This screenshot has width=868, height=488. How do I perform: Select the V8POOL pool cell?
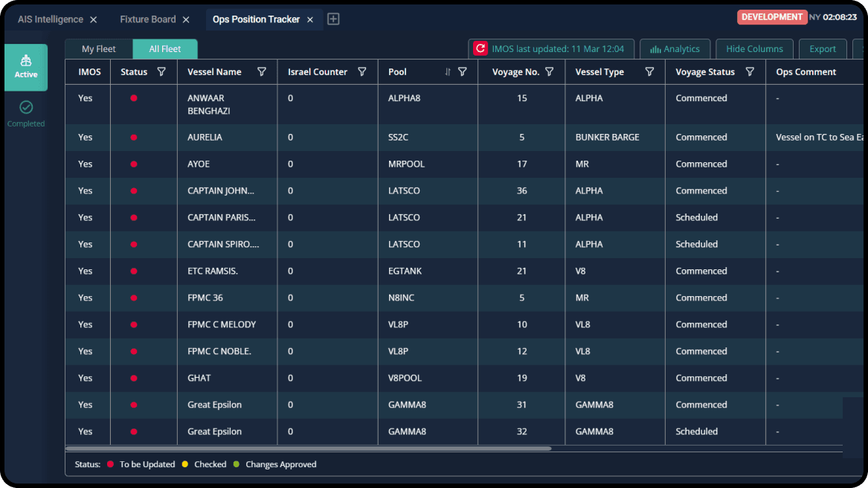coord(405,378)
